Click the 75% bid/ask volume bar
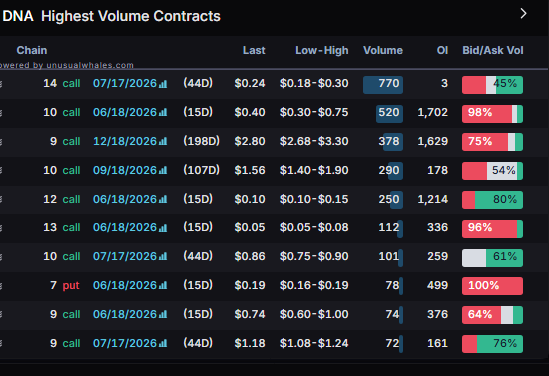 (x=492, y=142)
